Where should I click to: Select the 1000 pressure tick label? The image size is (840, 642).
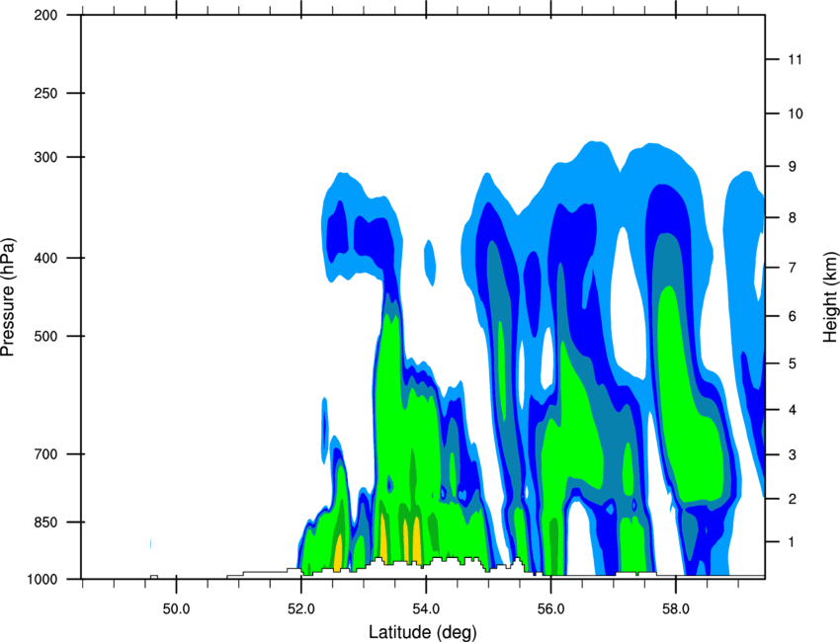coord(42,580)
